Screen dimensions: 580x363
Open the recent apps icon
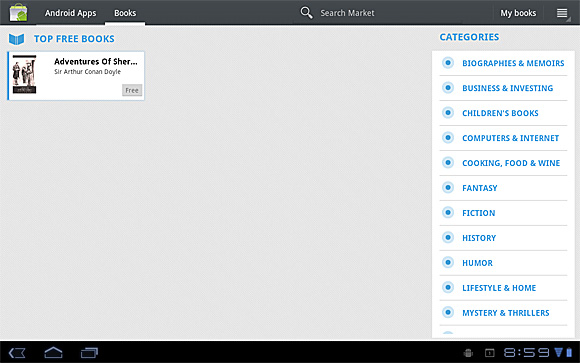(x=89, y=353)
